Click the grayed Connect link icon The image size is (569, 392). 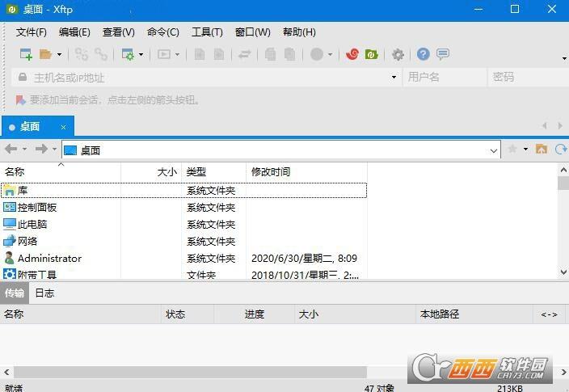point(82,54)
